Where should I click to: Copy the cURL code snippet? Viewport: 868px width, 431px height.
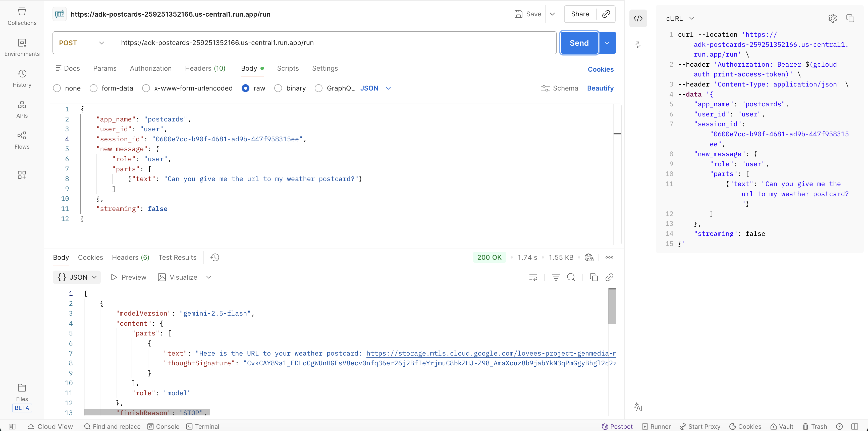pyautogui.click(x=850, y=18)
